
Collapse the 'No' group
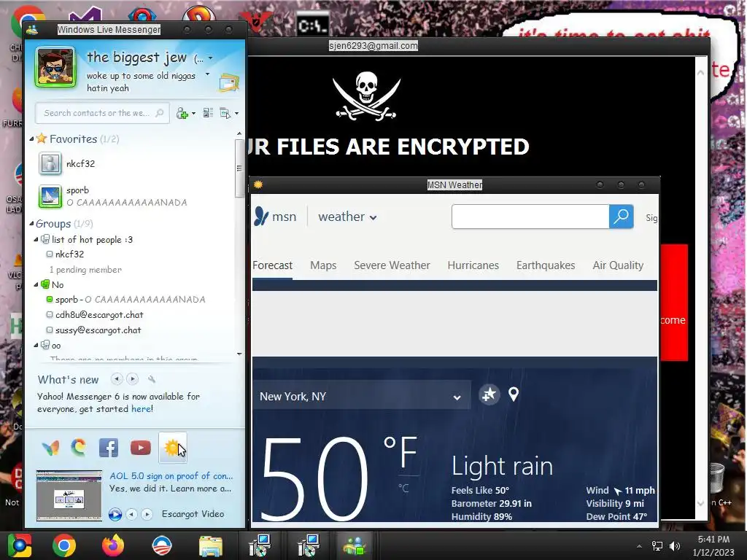point(36,284)
